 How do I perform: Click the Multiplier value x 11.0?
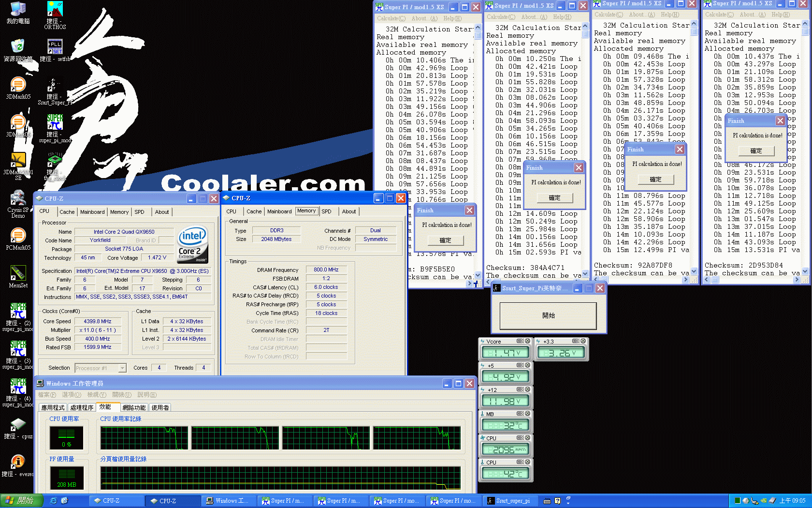[98, 330]
